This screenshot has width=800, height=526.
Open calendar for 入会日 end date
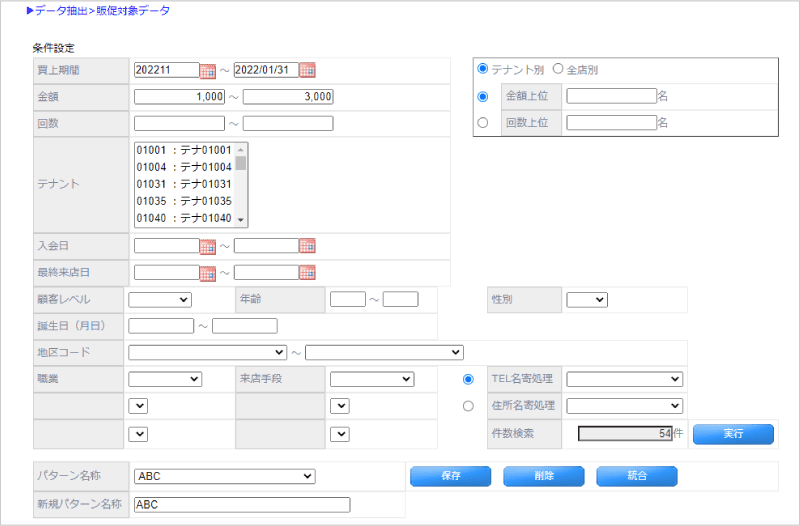308,246
